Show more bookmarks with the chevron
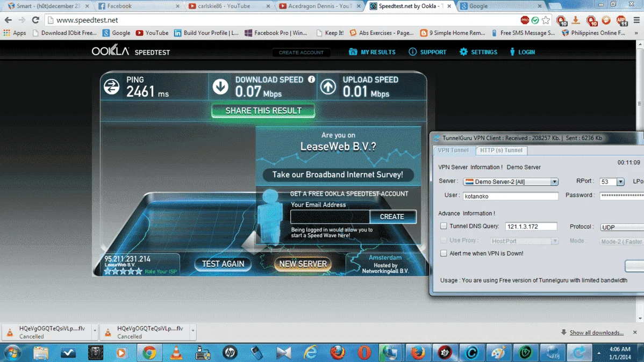 (636, 33)
